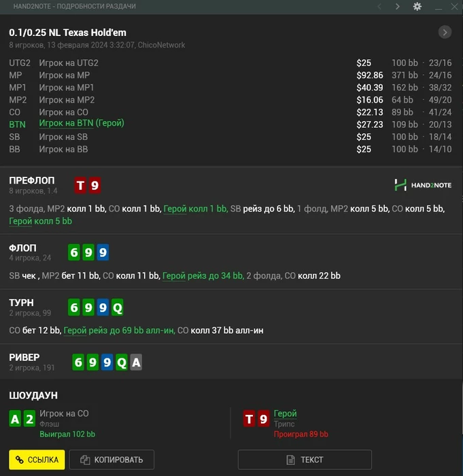Select Игрок на SB row

point(230,137)
